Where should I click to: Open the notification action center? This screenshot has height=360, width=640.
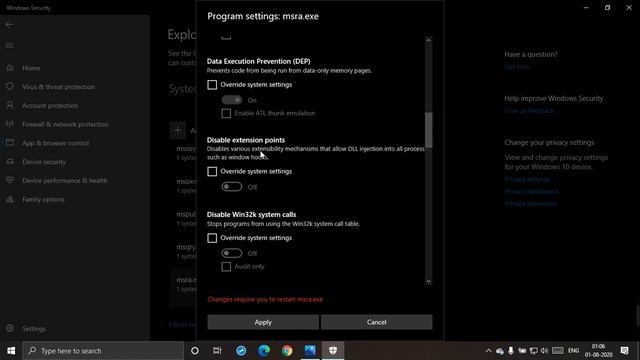click(624, 351)
